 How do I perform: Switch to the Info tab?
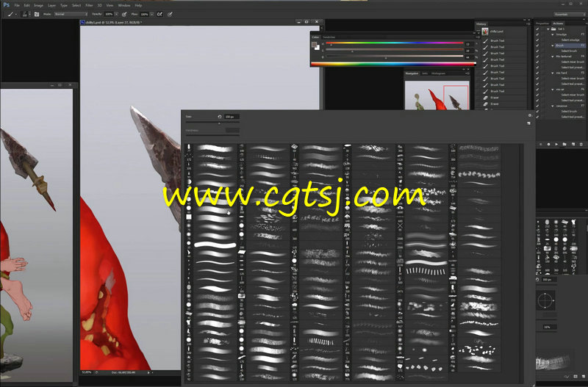pyautogui.click(x=425, y=73)
